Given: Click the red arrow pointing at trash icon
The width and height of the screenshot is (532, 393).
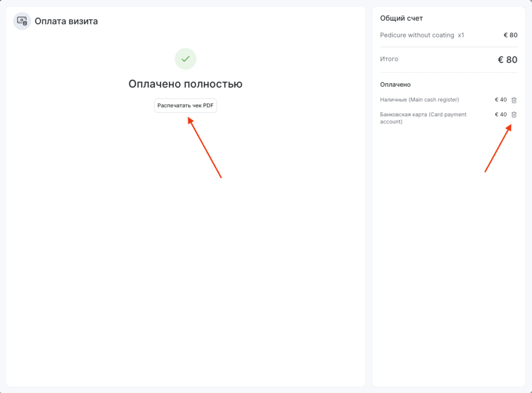Looking at the screenshot, I should click(x=498, y=148).
